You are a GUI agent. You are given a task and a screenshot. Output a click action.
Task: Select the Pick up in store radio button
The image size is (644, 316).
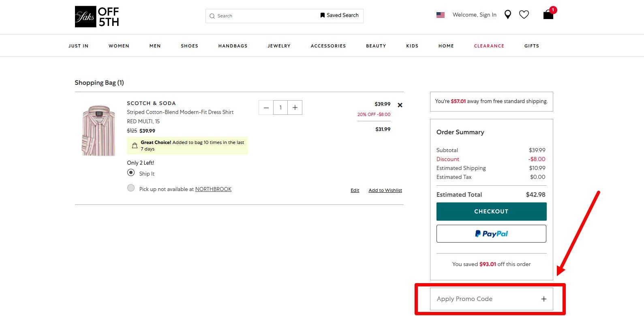tap(131, 188)
